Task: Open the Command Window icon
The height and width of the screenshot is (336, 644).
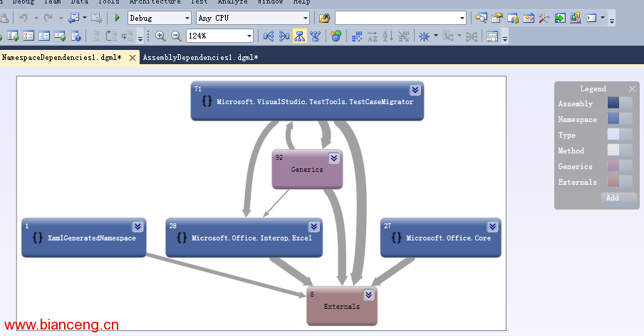Action: tap(591, 18)
